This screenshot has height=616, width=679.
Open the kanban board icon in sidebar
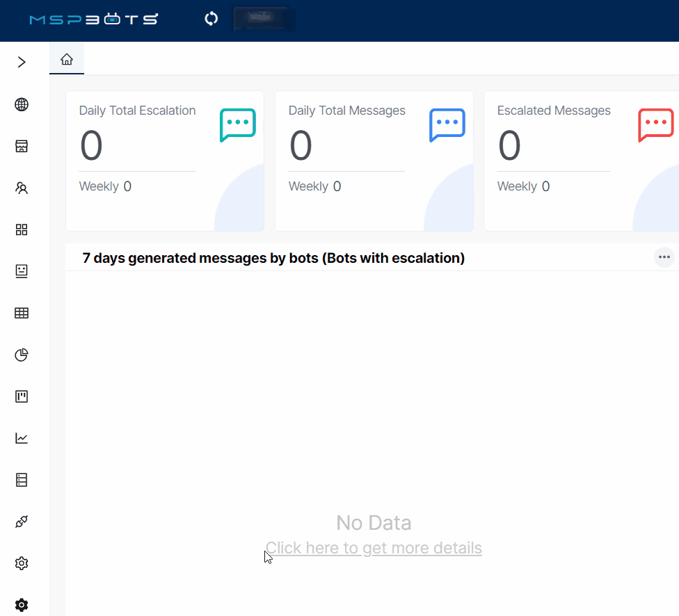click(x=22, y=396)
